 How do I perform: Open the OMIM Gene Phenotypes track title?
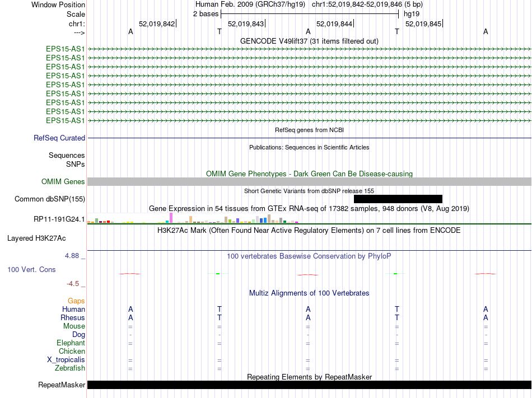[309, 174]
